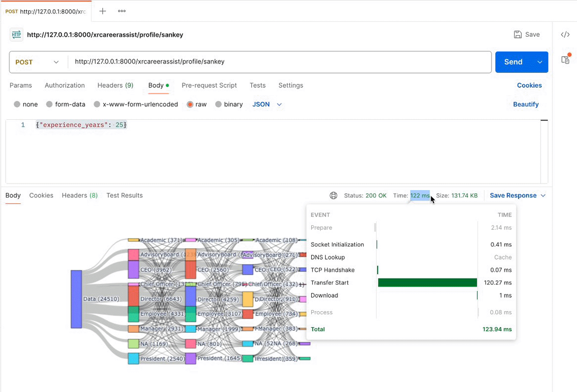Click the Total 123.94 ms value

click(497, 329)
